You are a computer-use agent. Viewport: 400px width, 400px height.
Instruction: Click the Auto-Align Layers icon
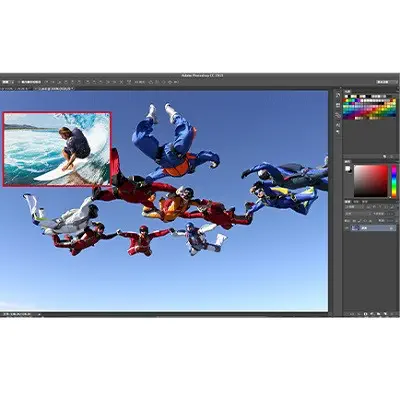point(128,82)
